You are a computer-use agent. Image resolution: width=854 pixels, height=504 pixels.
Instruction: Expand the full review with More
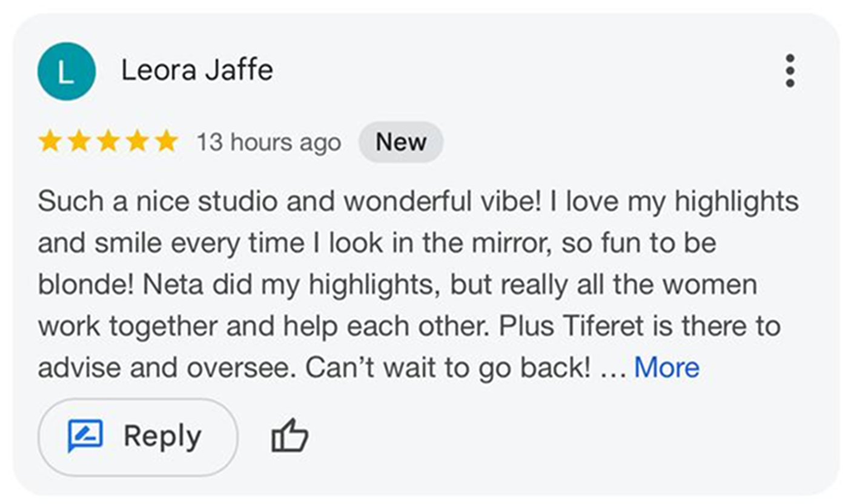coord(666,367)
